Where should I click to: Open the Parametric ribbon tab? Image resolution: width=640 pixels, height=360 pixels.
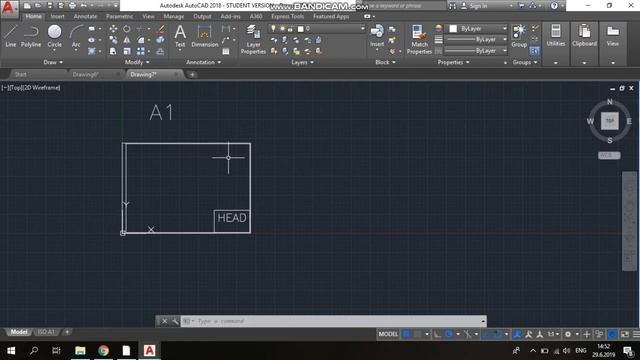point(119,16)
